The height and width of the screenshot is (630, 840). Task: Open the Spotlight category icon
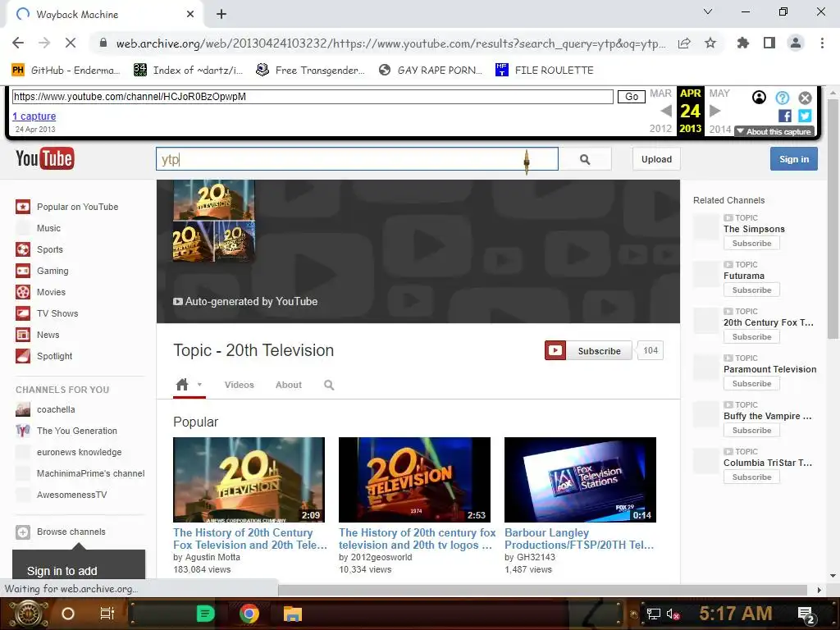23,356
